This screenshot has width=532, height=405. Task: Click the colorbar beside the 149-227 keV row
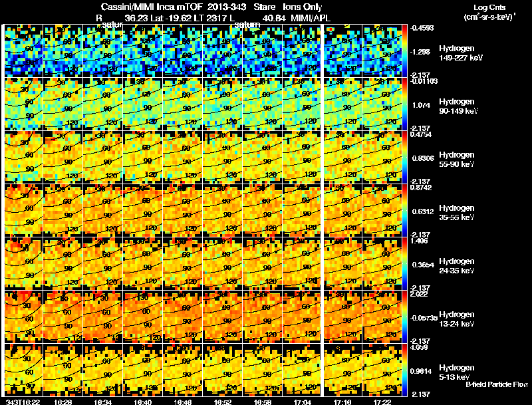point(405,51)
